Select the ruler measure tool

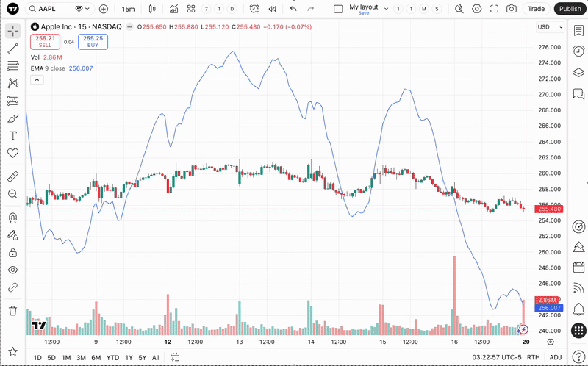pos(12,176)
